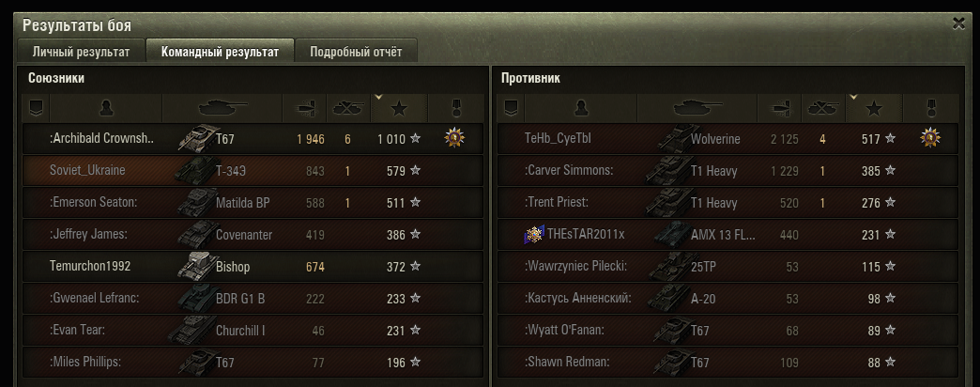Open Подробный отчёт tab
This screenshot has width=980, height=387.
click(x=356, y=52)
